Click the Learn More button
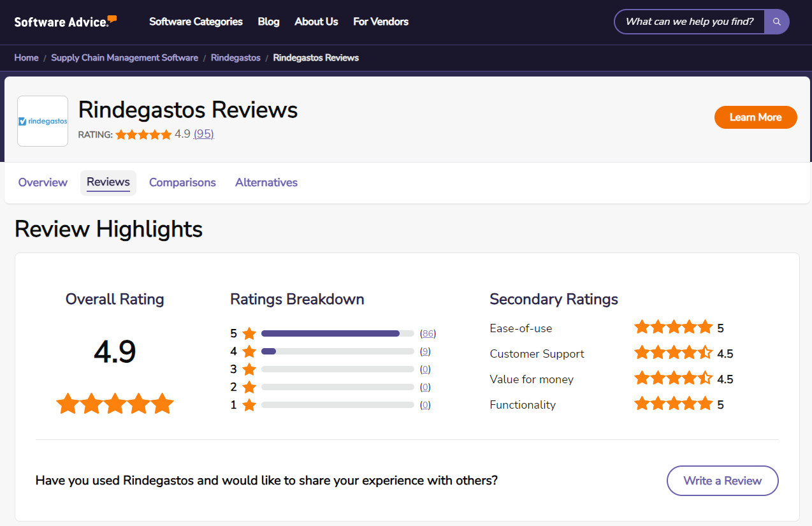Screen dimensions: 812x526 [755, 117]
